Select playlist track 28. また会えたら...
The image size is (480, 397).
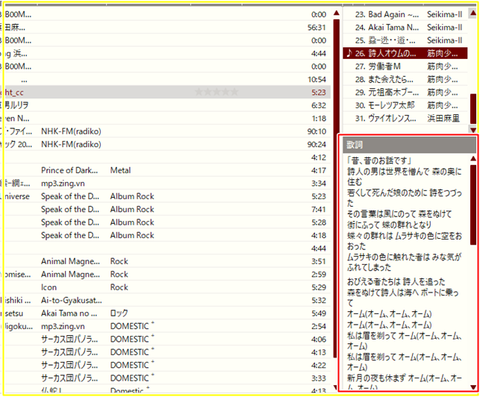click(x=405, y=79)
